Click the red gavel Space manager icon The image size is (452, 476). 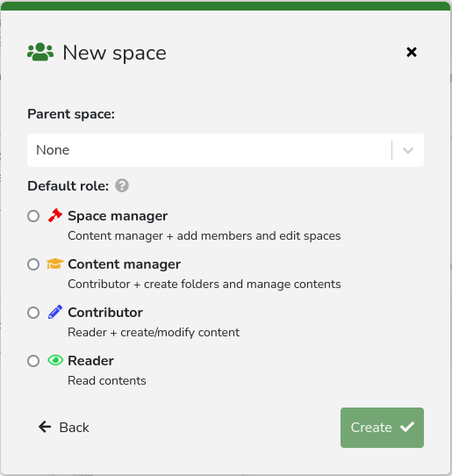pos(55,215)
